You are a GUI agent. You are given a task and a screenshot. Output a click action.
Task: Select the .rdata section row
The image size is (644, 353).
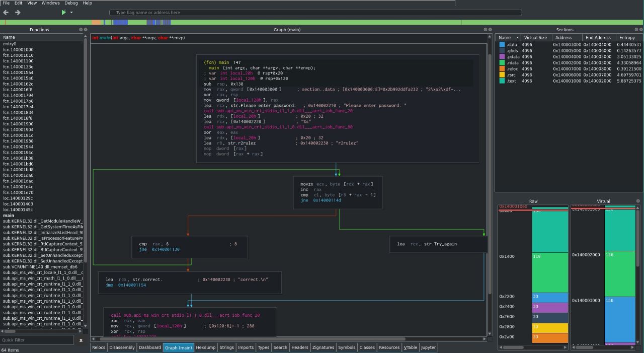point(512,63)
